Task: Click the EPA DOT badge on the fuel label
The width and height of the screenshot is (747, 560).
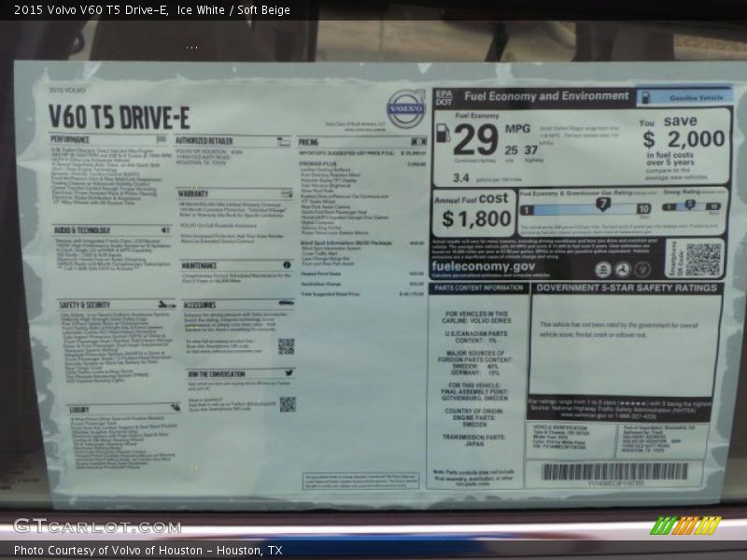Action: tap(444, 98)
